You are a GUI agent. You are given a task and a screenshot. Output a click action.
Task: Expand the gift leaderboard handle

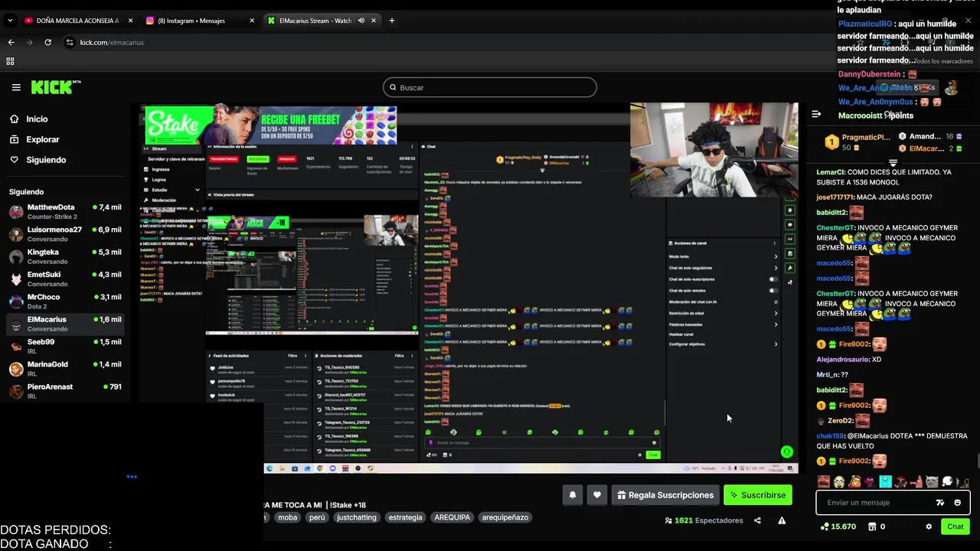point(893,163)
